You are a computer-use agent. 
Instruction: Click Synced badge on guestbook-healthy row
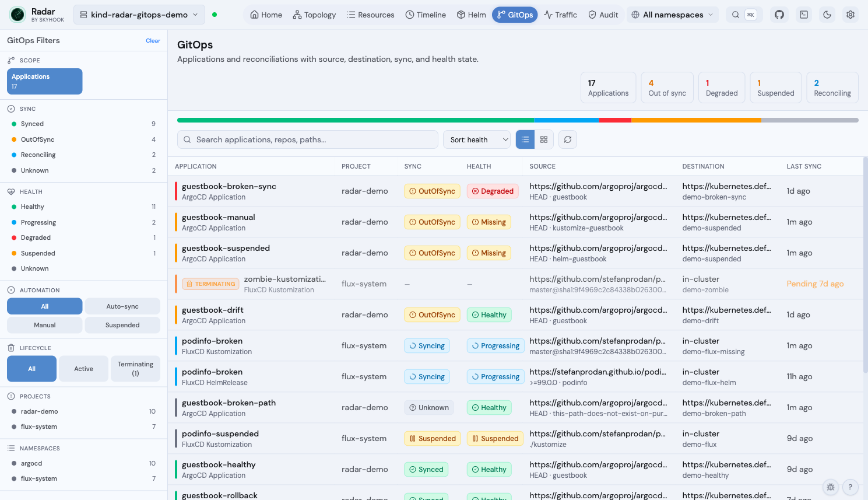(x=426, y=470)
